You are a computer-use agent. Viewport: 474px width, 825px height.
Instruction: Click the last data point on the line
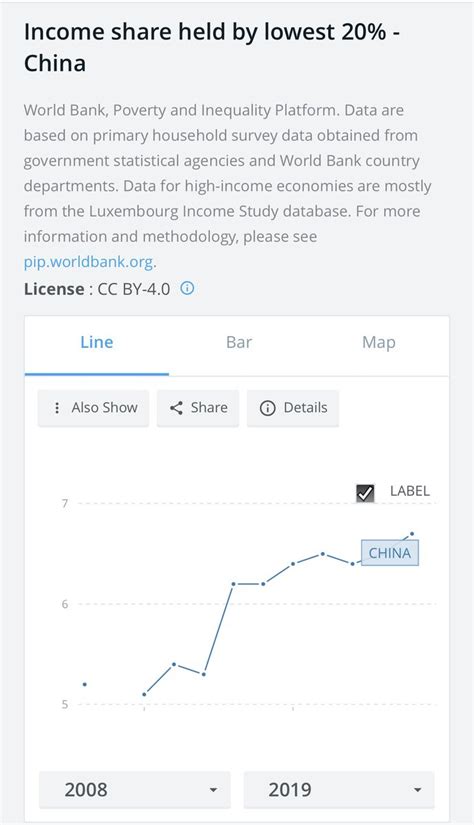coord(412,534)
